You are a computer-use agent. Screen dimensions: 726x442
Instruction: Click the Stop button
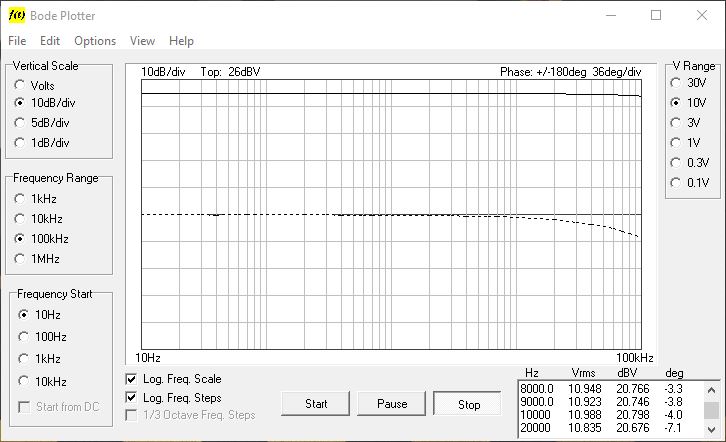click(468, 404)
